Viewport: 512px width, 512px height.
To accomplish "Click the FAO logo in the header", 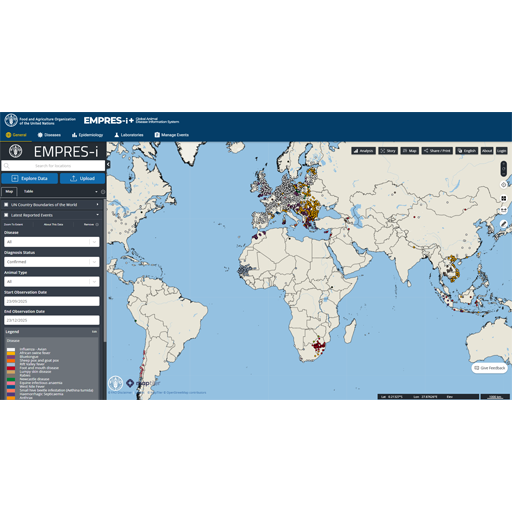I will coord(11,120).
